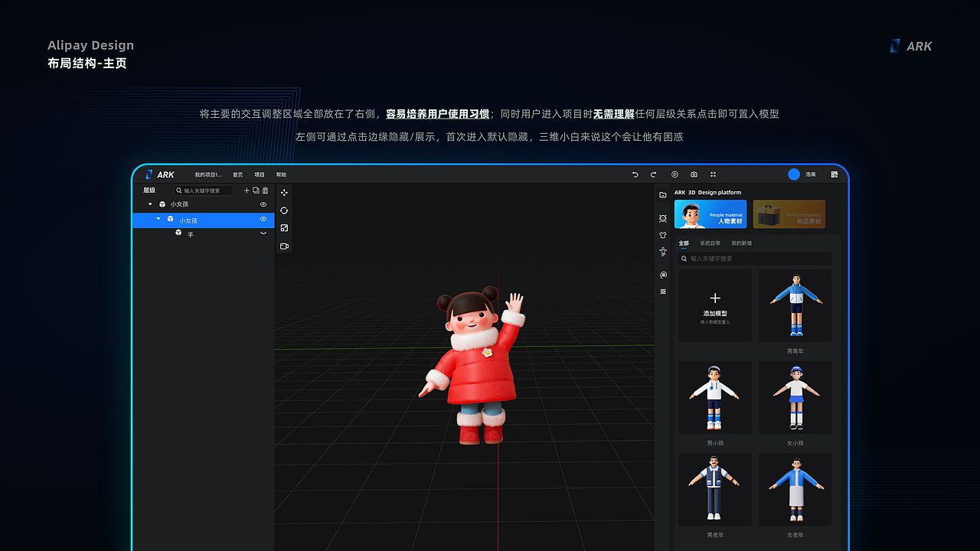Open the 人物素材 People material banner
The image size is (980, 551).
point(710,214)
